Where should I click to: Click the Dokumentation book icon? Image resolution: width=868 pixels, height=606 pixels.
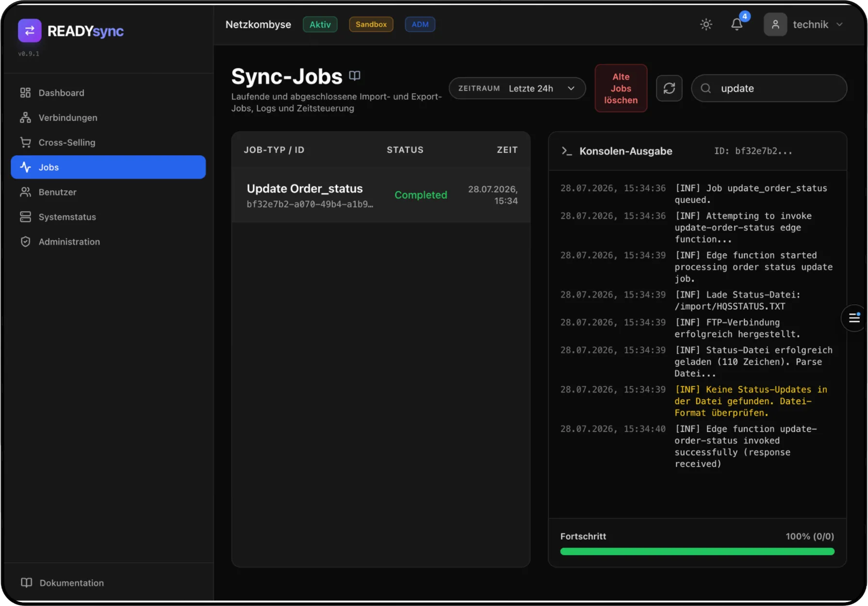point(27,583)
